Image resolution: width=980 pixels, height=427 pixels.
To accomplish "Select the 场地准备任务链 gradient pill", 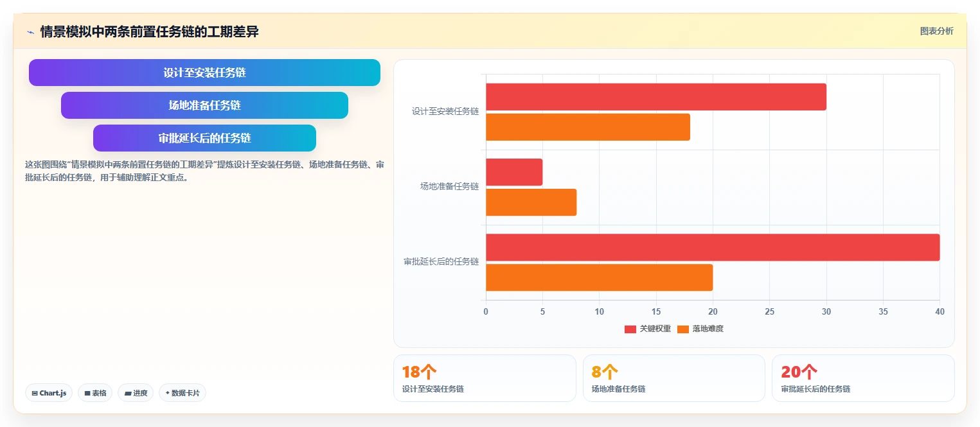I will (204, 105).
